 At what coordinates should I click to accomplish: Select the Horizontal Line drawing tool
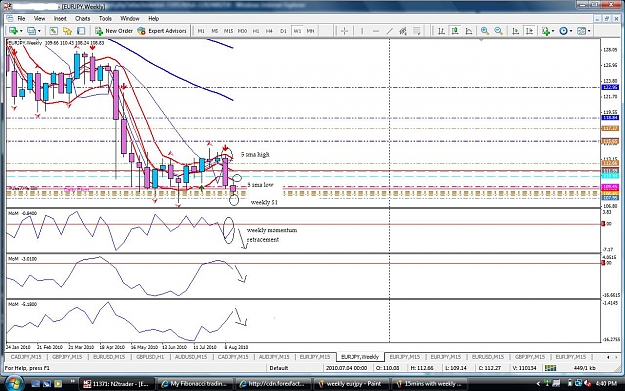[375, 31]
